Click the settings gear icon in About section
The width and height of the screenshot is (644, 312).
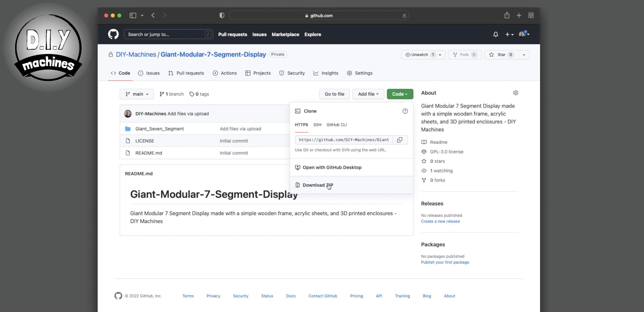(x=515, y=93)
